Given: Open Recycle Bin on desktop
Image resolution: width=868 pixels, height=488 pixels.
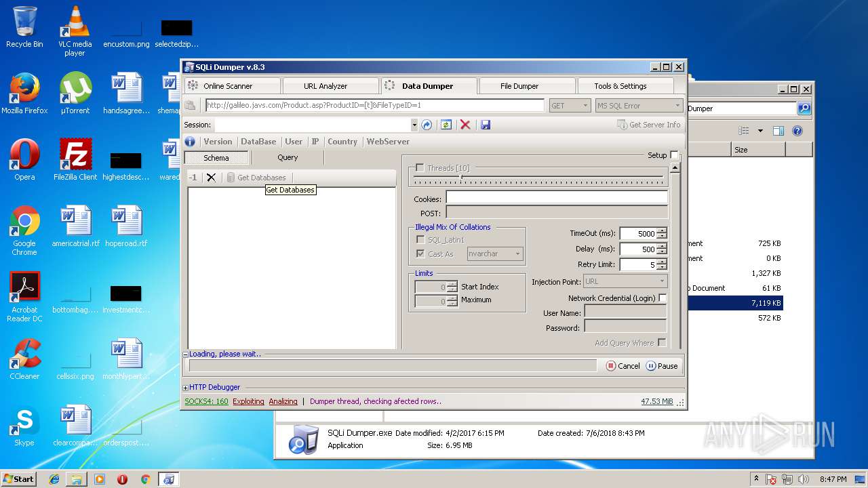Looking at the screenshot, I should pos(24,28).
